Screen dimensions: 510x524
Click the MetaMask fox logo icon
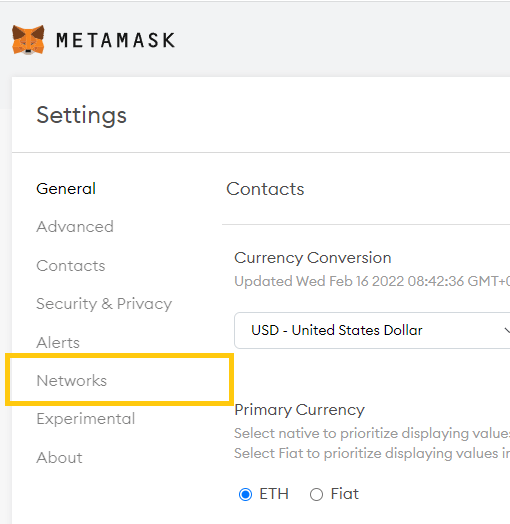(28, 40)
